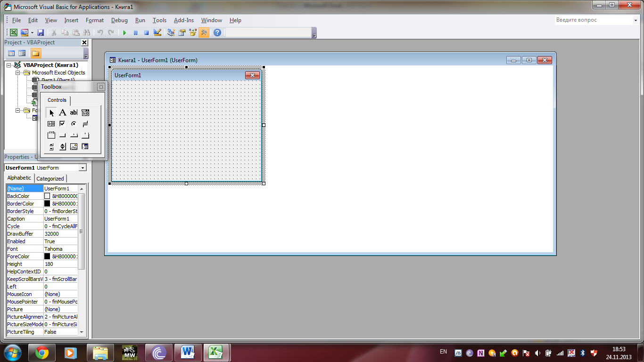This screenshot has width=644, height=362.
Task: Click the properties list scroll-down arrow
Action: (x=82, y=332)
